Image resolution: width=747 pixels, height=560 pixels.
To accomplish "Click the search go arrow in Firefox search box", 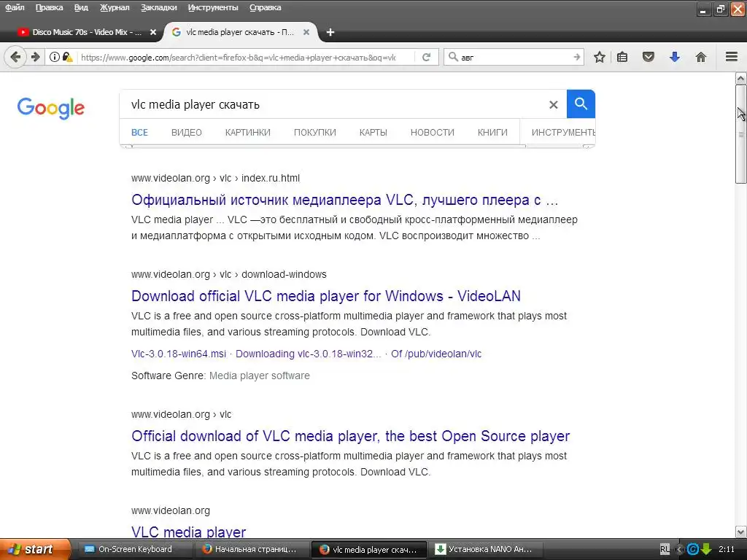I will coord(576,57).
